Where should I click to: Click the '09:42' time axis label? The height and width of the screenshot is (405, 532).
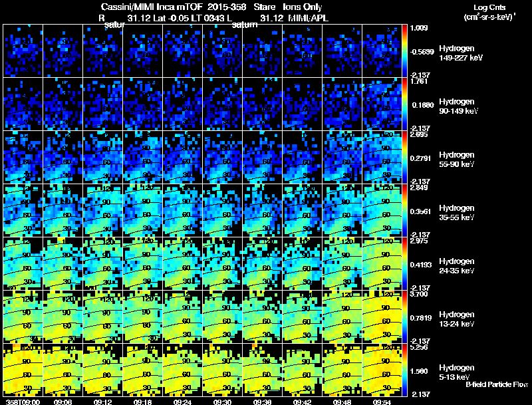coord(303,402)
